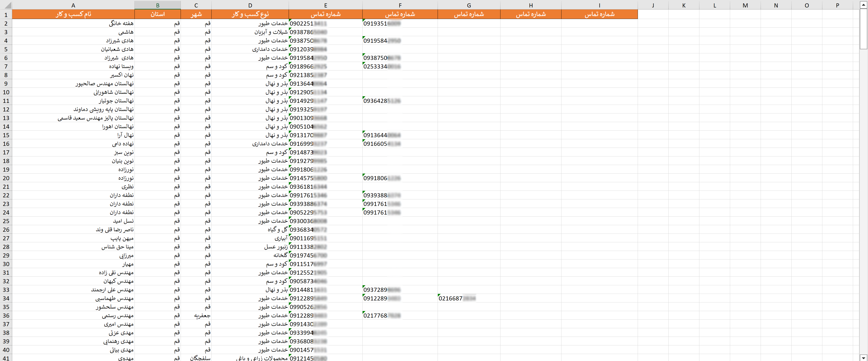Select the cell 'مهدی رهنمایی'

click(73, 342)
